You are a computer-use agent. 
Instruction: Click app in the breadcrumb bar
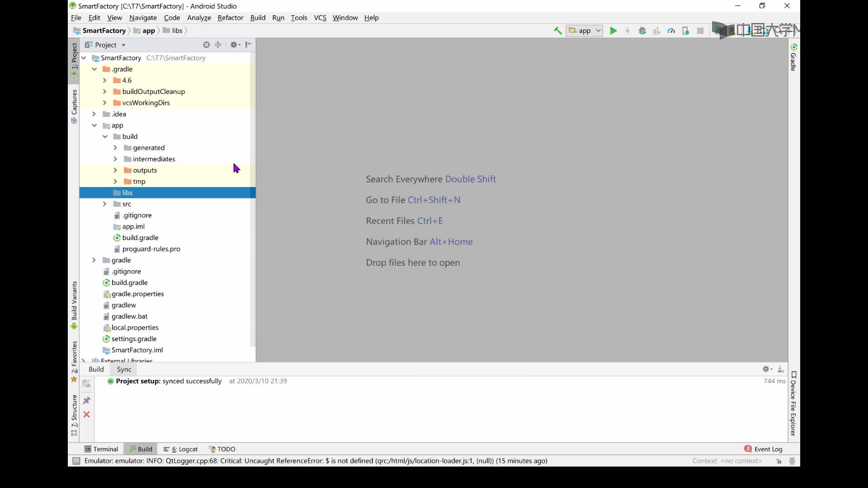144,31
